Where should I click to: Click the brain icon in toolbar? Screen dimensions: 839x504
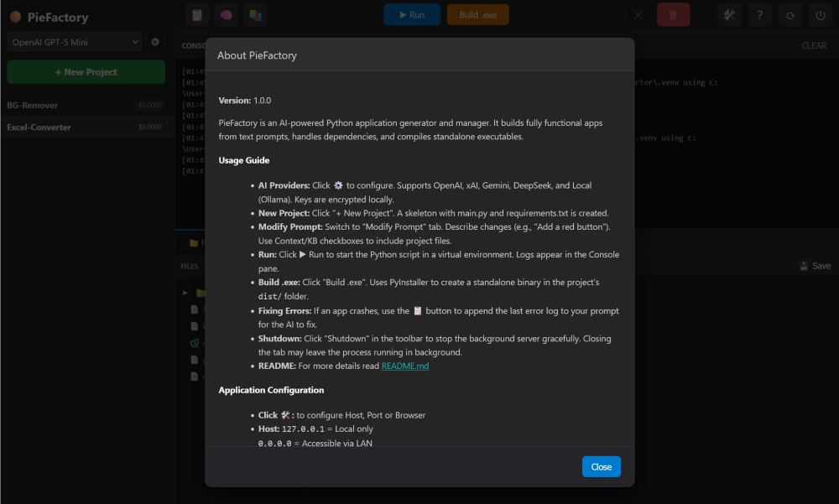226,15
